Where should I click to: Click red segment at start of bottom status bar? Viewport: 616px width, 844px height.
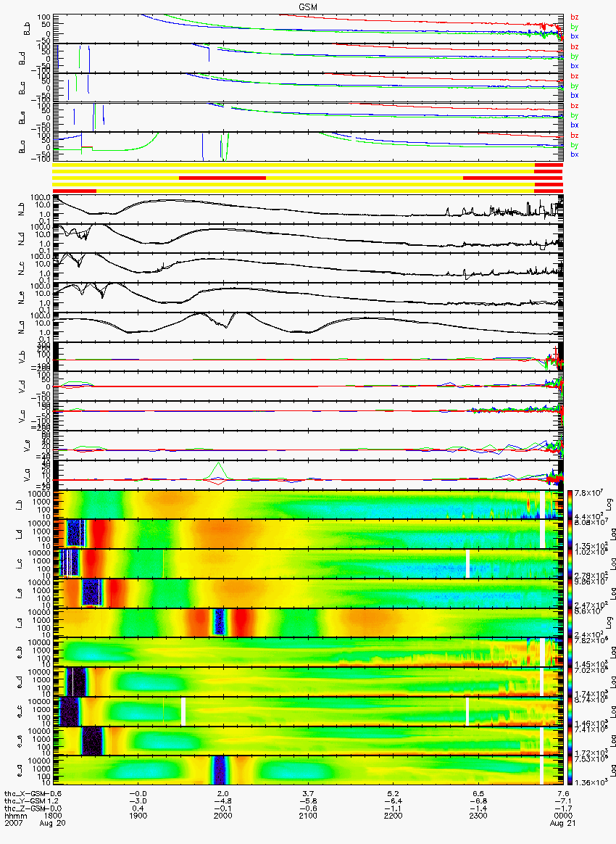[x=75, y=191]
